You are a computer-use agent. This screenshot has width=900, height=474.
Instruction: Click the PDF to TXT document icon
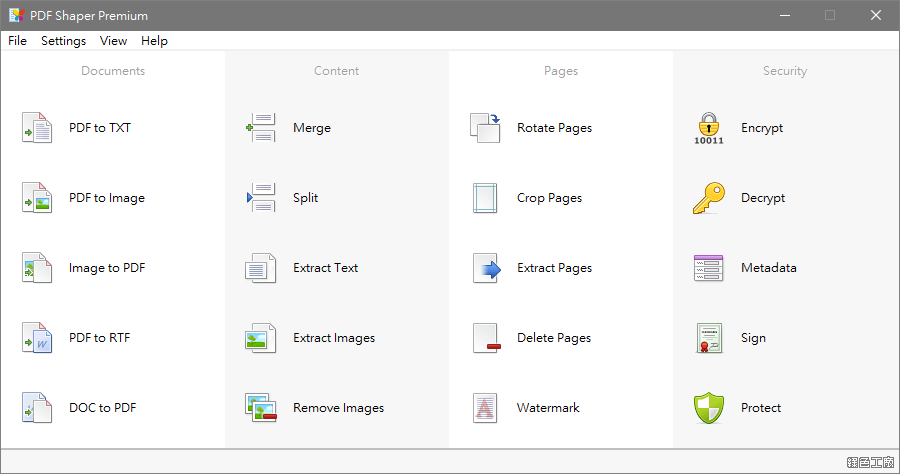tap(37, 127)
